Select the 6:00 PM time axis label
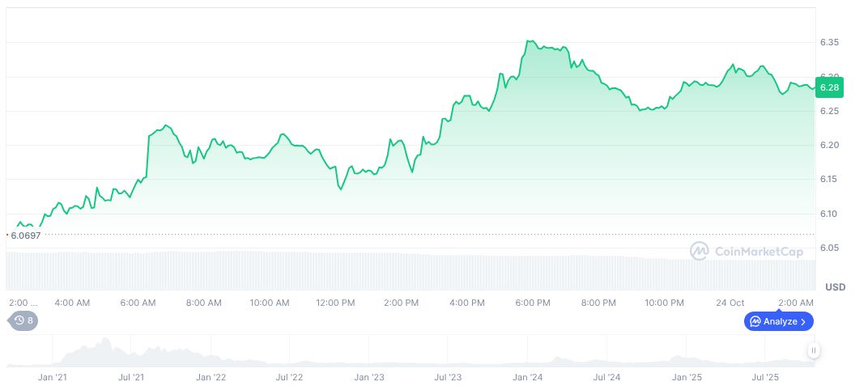The image size is (868, 386). tap(533, 303)
